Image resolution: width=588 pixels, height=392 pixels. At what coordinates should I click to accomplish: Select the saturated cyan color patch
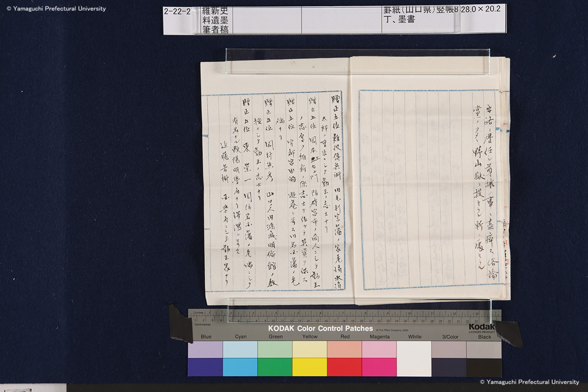240,367
